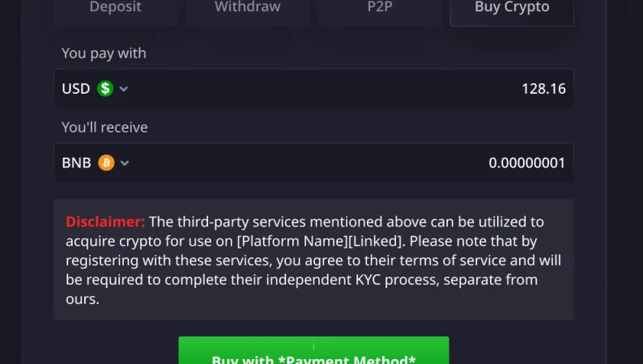Screen dimensions: 643x364
Task: Follow the [Platform Name][Linked] link
Action: point(319,241)
